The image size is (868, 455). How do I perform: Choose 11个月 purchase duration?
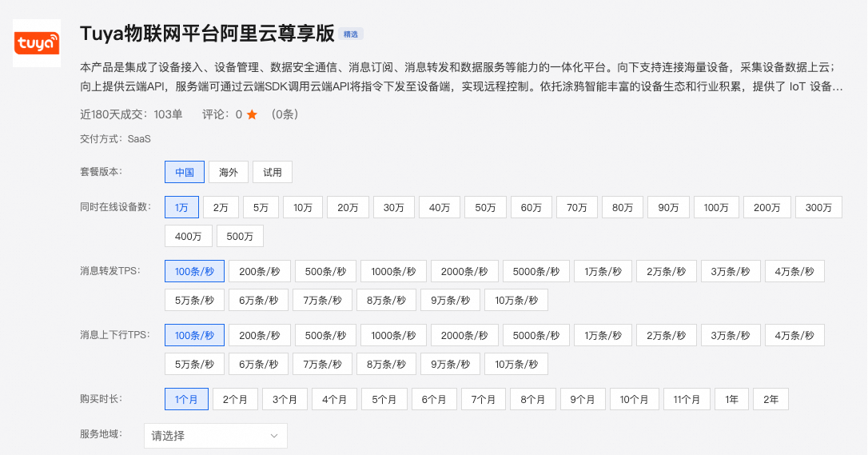(687, 399)
